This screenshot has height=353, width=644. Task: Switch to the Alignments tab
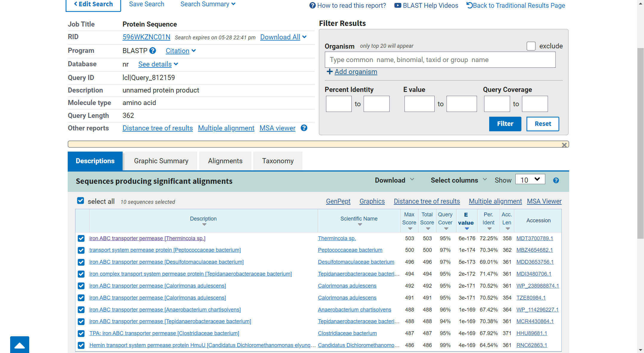(x=225, y=161)
